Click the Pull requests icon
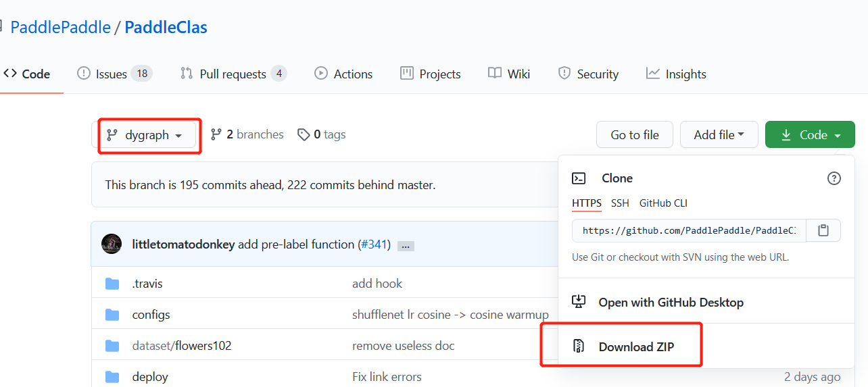The image size is (868, 387). tap(187, 74)
